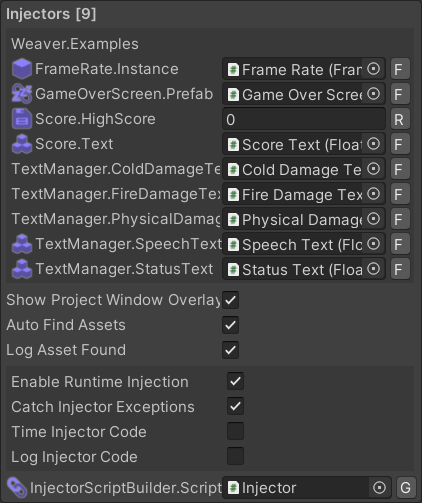Open object picker for Injector script field
Screen dimensions: 422x503
coord(379,488)
